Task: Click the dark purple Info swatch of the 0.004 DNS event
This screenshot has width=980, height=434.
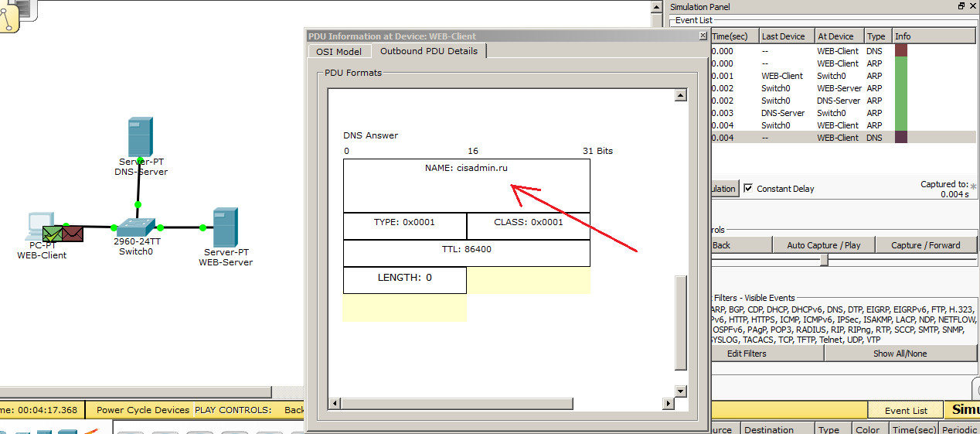Action: point(900,138)
